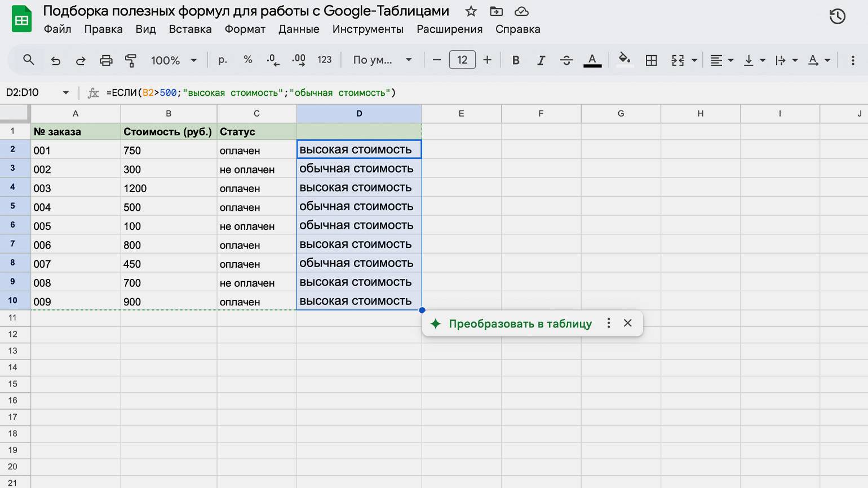Open the fill color picker
This screenshot has height=488, width=868.
click(x=624, y=60)
